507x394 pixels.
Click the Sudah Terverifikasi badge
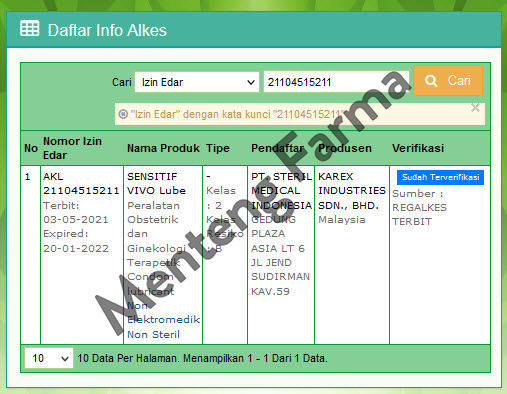click(x=440, y=177)
